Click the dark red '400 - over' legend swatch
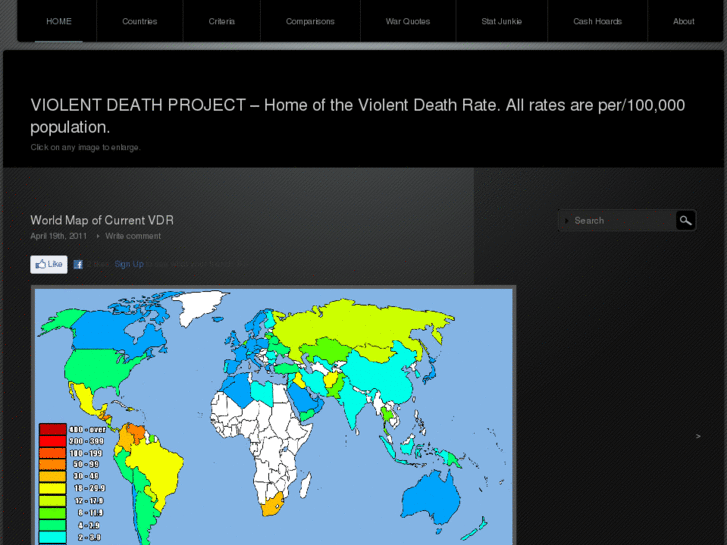This screenshot has height=545, width=727. [x=52, y=430]
